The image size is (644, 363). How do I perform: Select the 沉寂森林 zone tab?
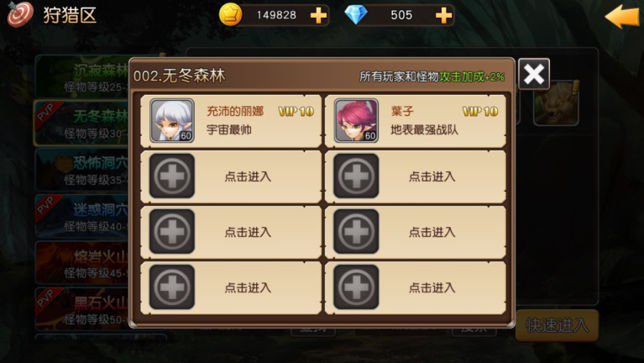coord(82,76)
